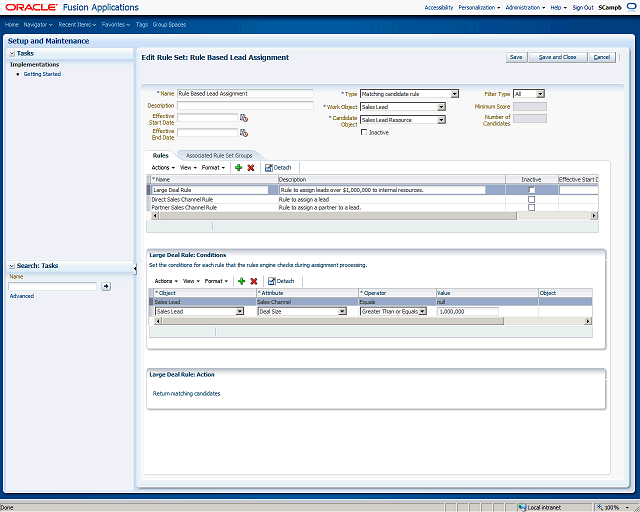Viewport: 640px width, 512px height.
Task: Click Save and Close button
Action: click(x=558, y=57)
